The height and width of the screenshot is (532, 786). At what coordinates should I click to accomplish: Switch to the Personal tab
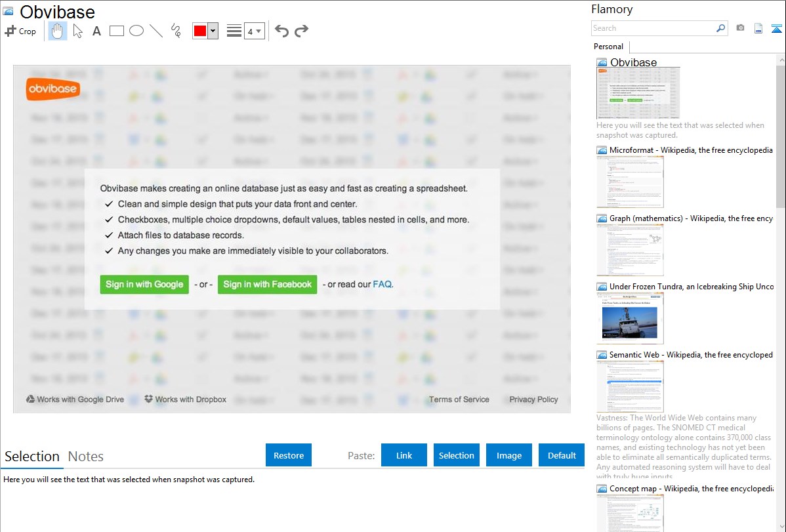coord(608,47)
